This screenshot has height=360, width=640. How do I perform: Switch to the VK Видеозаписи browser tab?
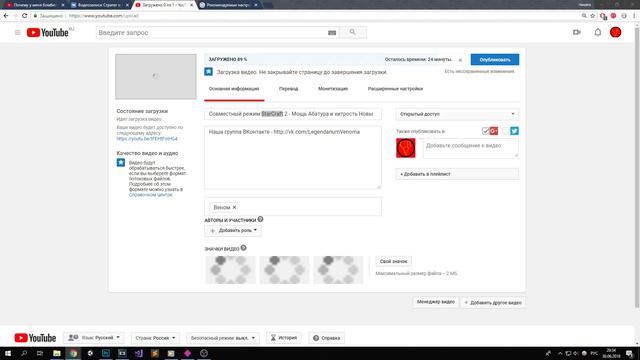[x=99, y=5]
